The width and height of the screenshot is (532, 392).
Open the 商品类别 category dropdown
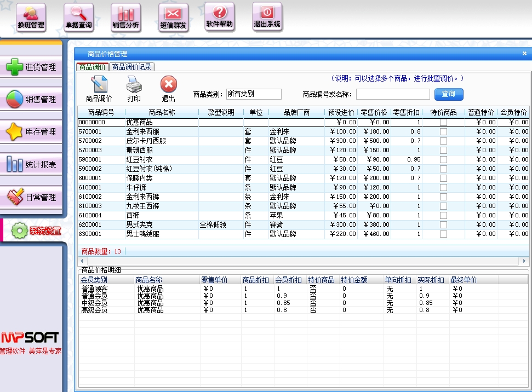click(x=254, y=94)
